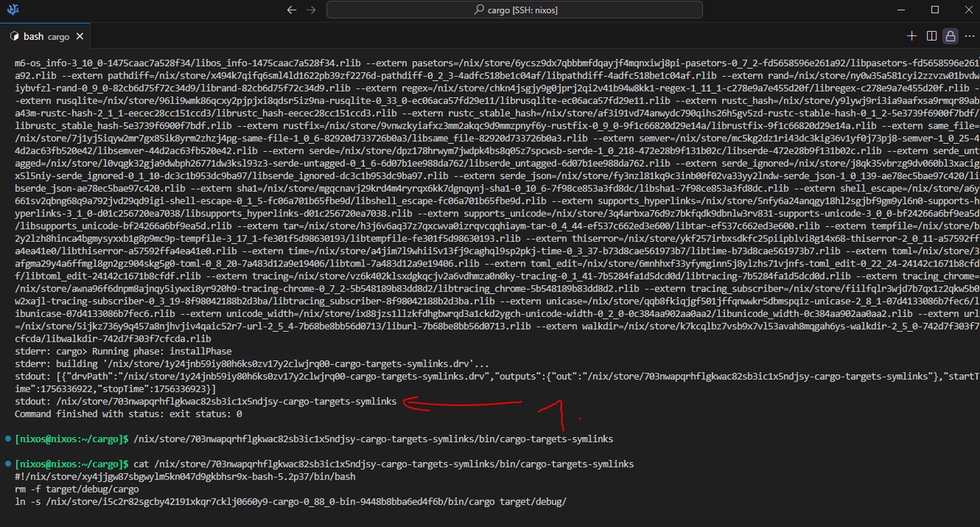Viewport: 980px width, 527px height.
Task: Toggle the lock icon in the panel toolbar
Action: [x=950, y=36]
